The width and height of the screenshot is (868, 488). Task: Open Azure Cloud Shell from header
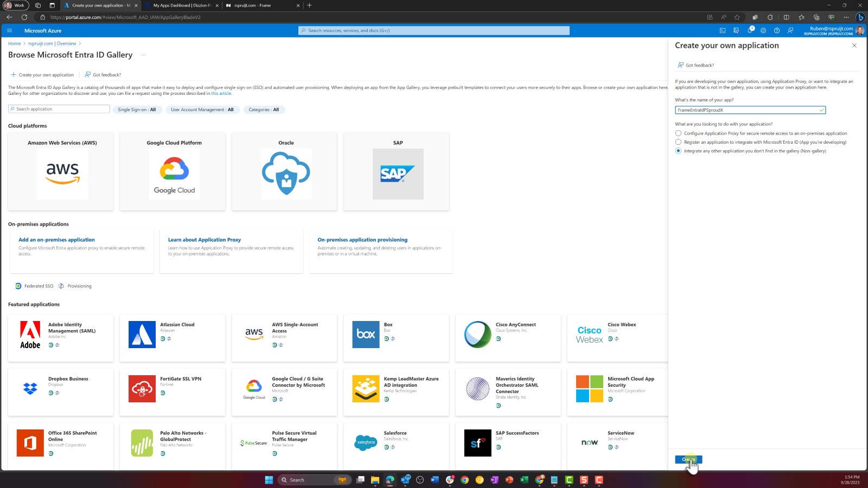722,31
